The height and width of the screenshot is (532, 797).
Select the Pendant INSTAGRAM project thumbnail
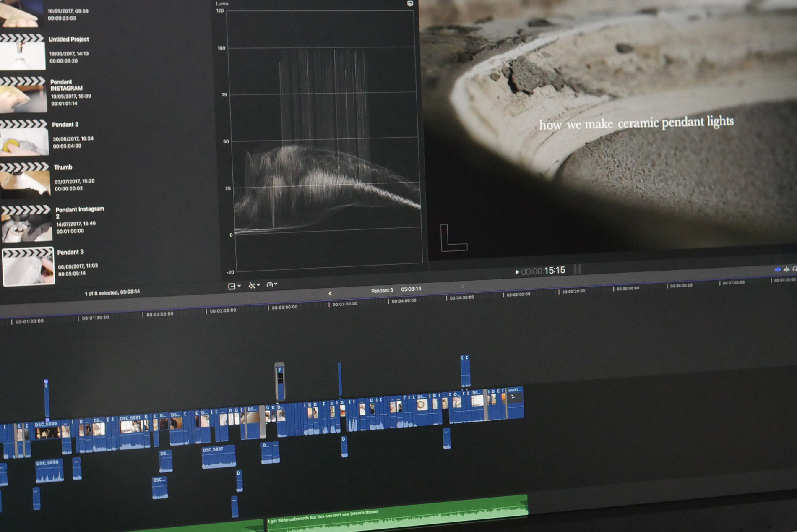23,95
